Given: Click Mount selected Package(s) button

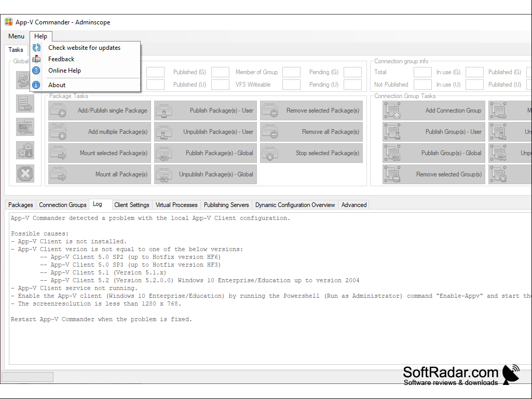Looking at the screenshot, I should click(x=100, y=153).
